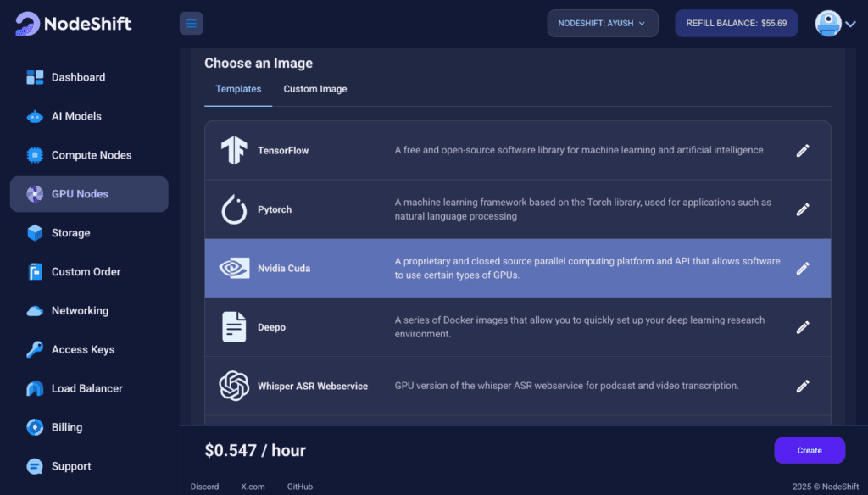Viewport: 868px width, 495px height.
Task: Click the Refill Balance button
Action: 737,24
